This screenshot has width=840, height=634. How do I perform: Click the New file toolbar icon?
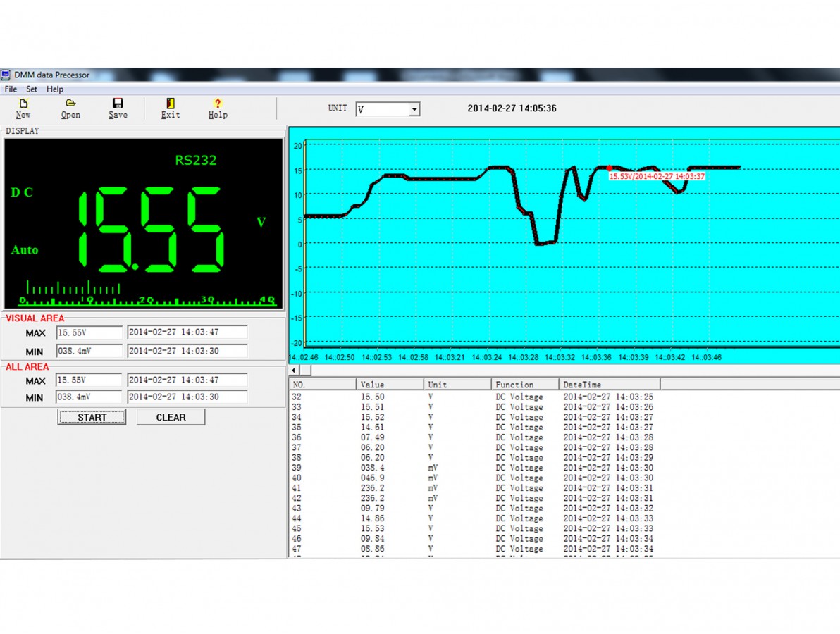pos(23,104)
